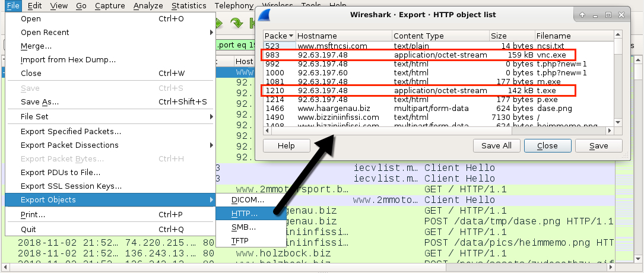The width and height of the screenshot is (644, 273).
Task: Choose SMB... in the Export Objects submenu
Action: click(250, 227)
